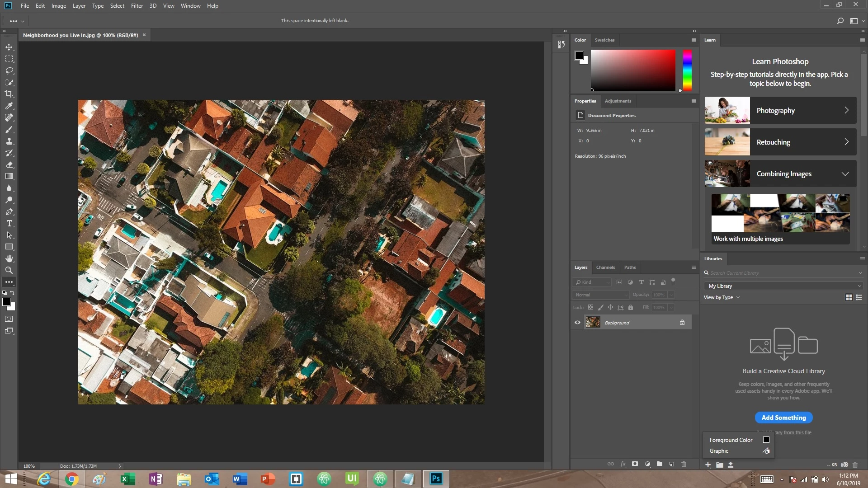Toggle the lock on Background layer
The image size is (868, 488).
(x=682, y=323)
